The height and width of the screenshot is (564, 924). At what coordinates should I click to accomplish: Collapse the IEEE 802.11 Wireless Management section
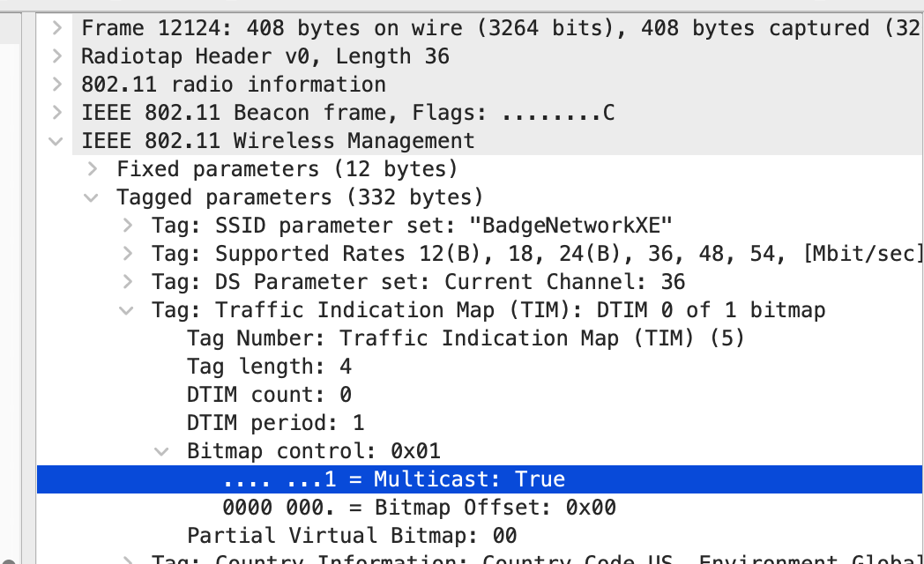[x=56, y=141]
